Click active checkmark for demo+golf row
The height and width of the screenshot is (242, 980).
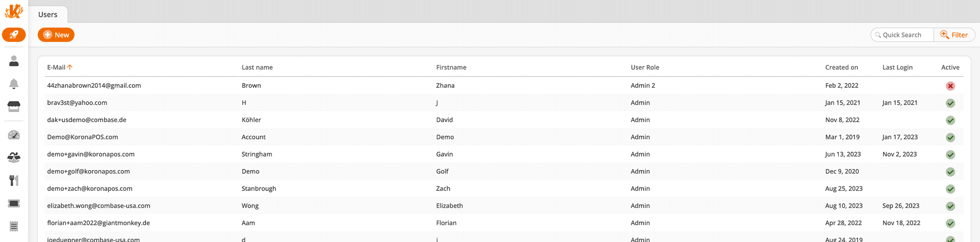(950, 172)
